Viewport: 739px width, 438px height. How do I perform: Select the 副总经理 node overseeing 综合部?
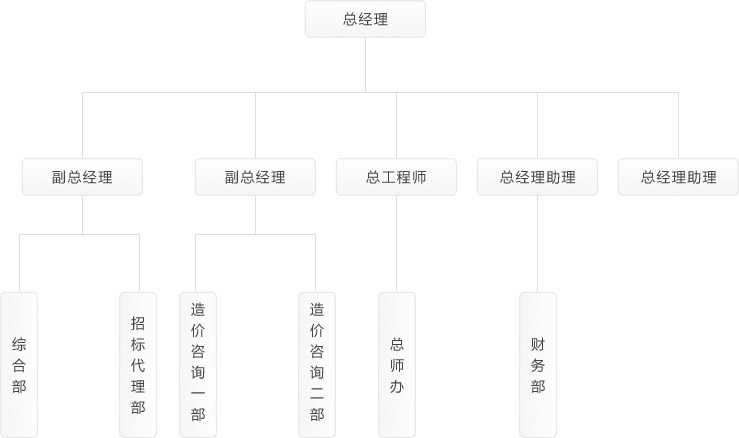tap(82, 177)
